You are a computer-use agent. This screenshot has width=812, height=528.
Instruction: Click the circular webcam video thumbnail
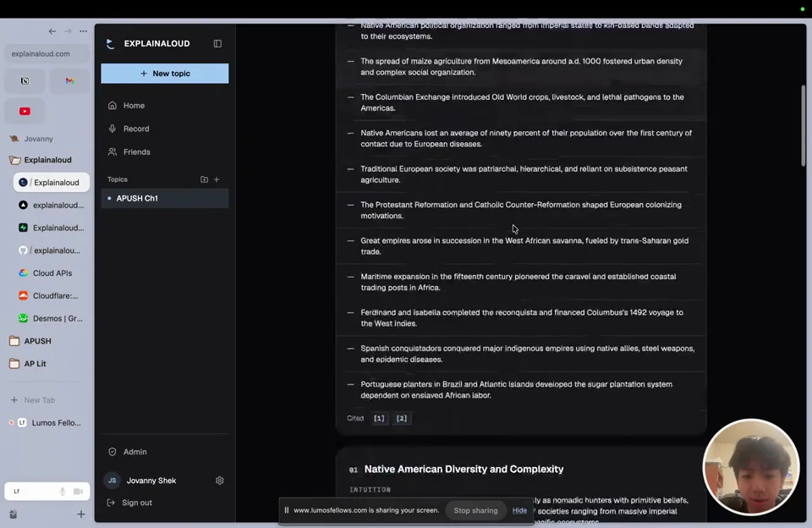point(751,467)
